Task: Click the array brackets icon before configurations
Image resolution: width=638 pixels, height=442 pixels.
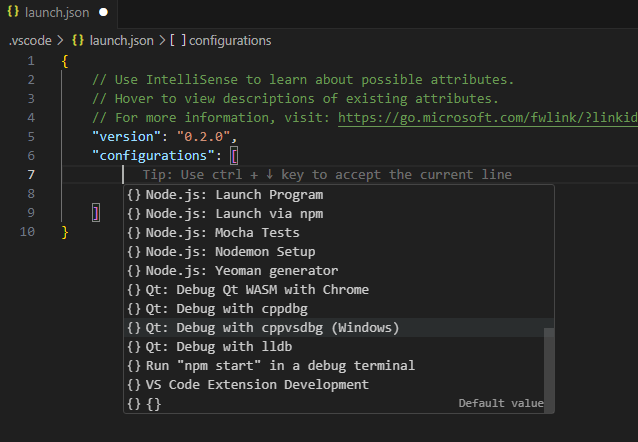Action: point(178,40)
